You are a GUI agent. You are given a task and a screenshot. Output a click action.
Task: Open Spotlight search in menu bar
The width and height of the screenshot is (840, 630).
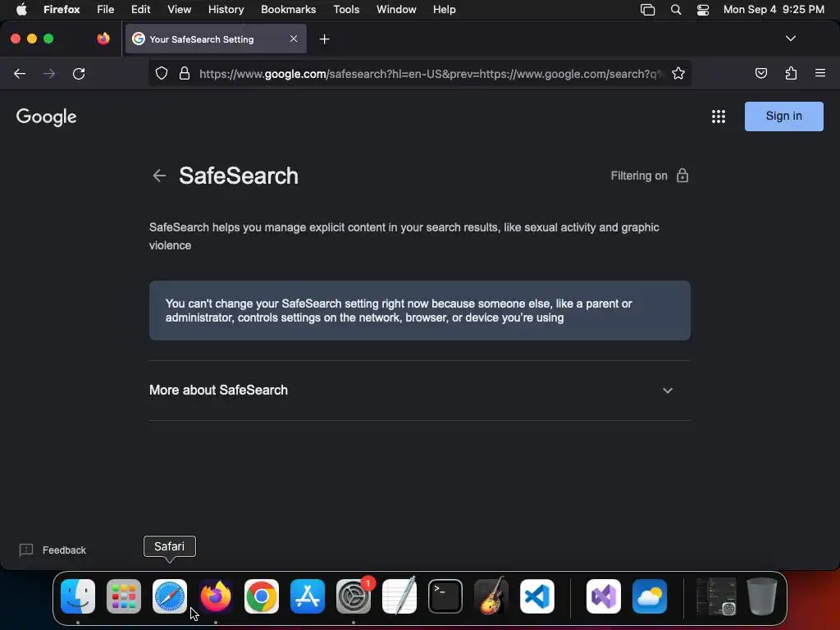[676, 10]
